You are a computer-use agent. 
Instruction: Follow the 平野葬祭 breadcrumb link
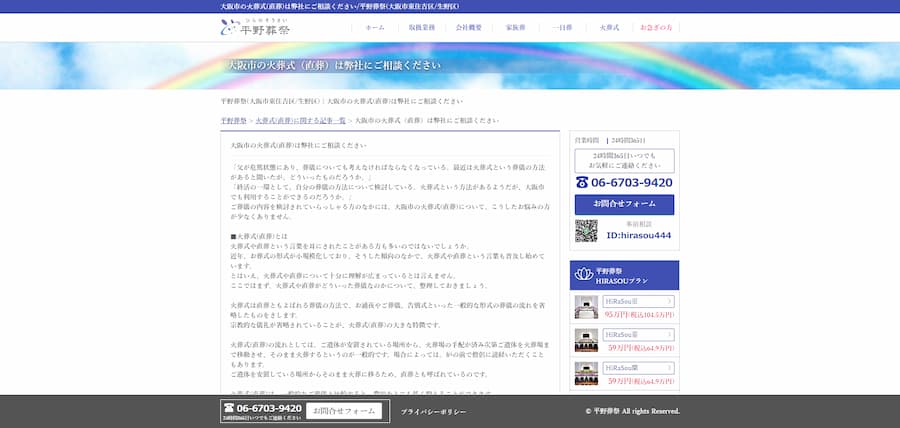(x=234, y=120)
